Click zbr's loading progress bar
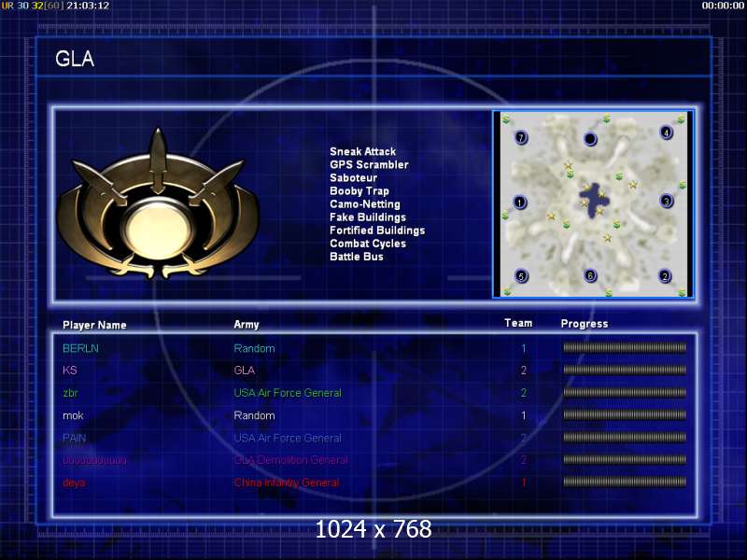 [x=625, y=392]
